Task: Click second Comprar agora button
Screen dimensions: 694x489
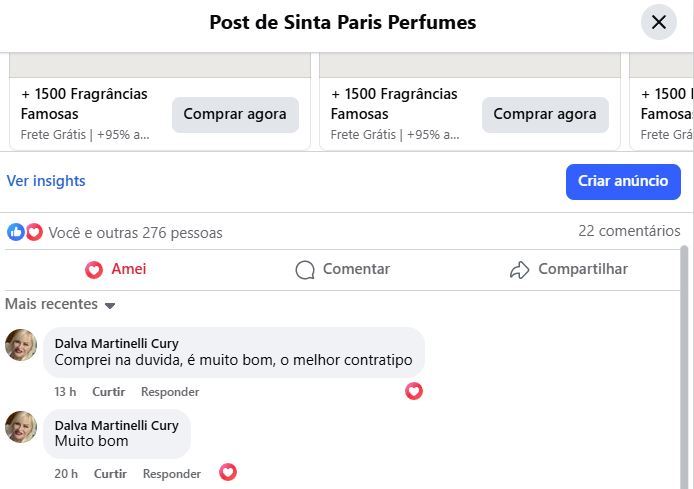Action: tap(545, 114)
